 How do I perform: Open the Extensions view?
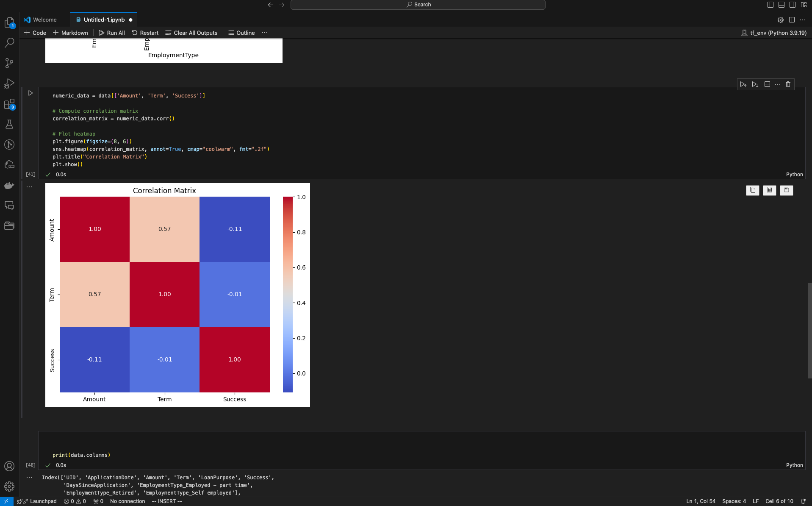tap(9, 104)
